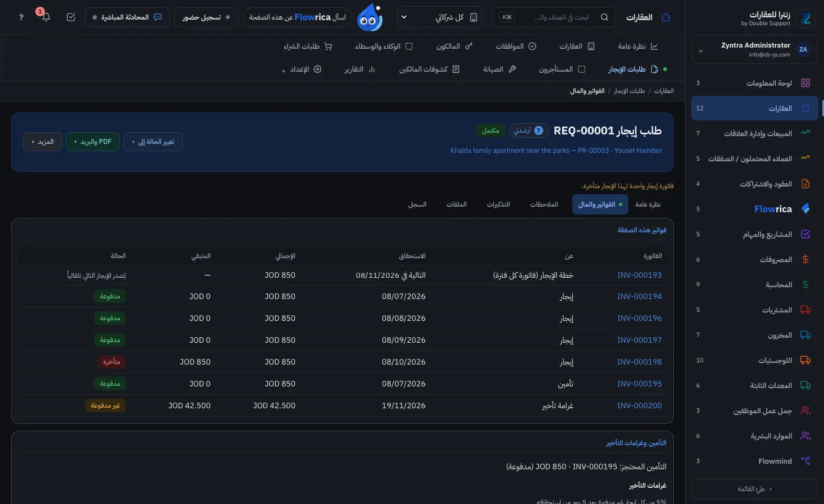Viewport: 824px width, 504px height.
Task: Expand the المزيد actions menu
Action: tap(43, 142)
